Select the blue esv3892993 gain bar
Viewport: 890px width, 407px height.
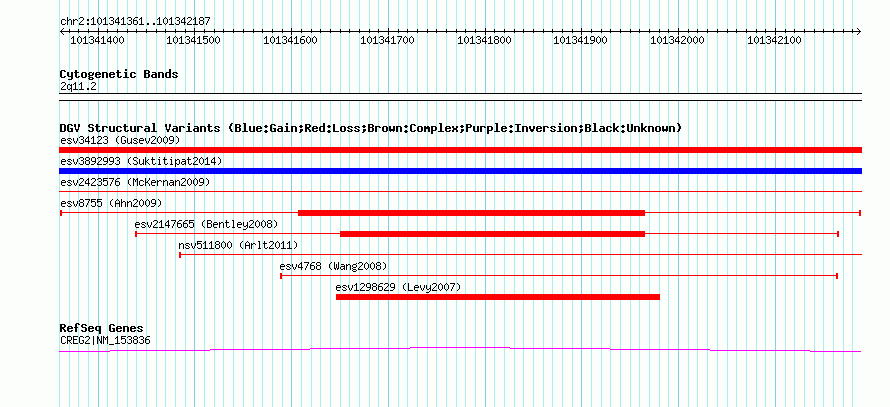point(460,171)
